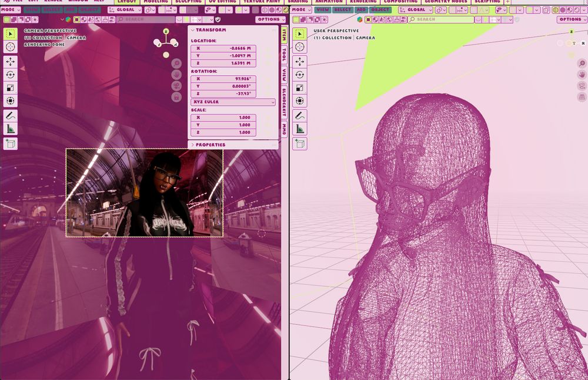Viewport: 588px width, 380px height.
Task: Enable wireframe shading in right viewport header
Action: [x=556, y=10]
